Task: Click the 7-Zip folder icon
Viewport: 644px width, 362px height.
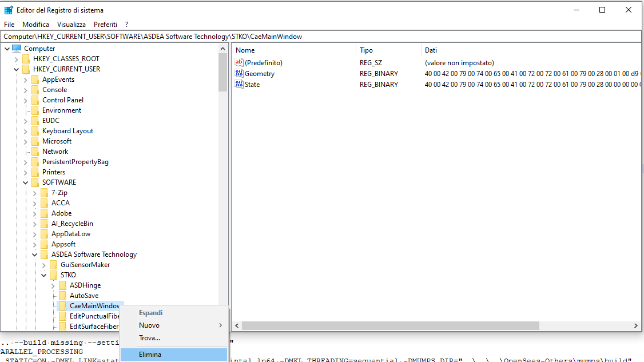Action: pyautogui.click(x=45, y=192)
